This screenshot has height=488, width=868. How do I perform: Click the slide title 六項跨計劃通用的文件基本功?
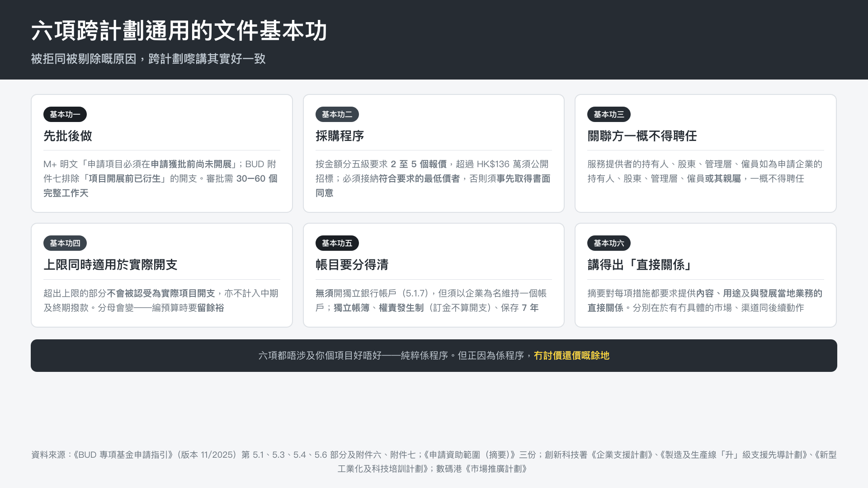tap(179, 31)
